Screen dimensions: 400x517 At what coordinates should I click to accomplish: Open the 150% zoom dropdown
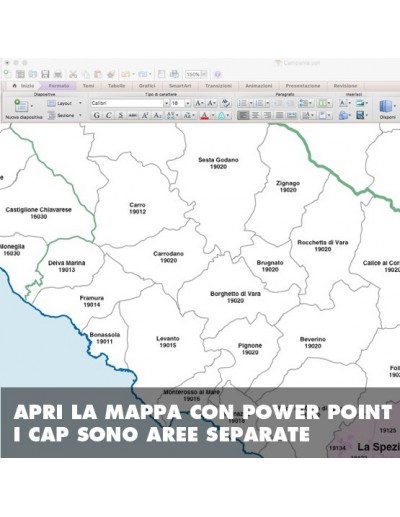(204, 74)
